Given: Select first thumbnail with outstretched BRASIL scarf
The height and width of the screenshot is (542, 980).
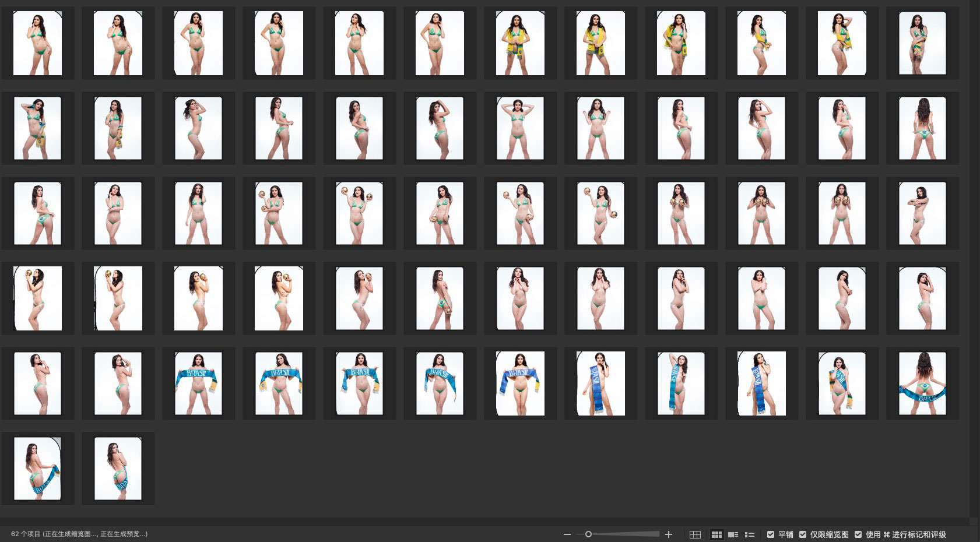Looking at the screenshot, I should 198,383.
